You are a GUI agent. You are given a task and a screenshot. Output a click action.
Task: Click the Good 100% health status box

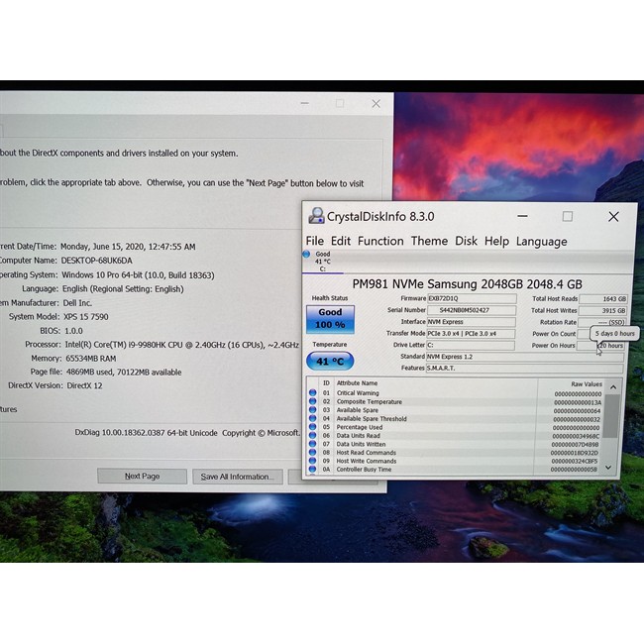pos(330,318)
